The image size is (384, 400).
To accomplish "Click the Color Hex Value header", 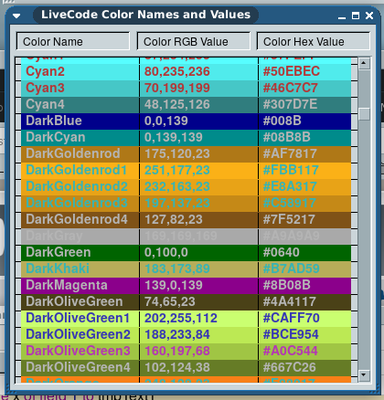I will (313, 42).
